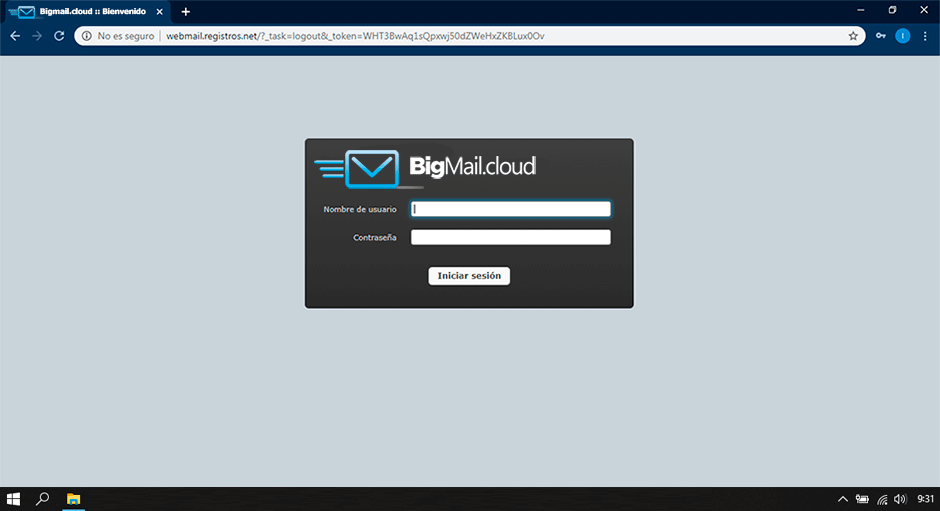Bookmark this page with the star icon
The width and height of the screenshot is (940, 511).
tap(853, 35)
